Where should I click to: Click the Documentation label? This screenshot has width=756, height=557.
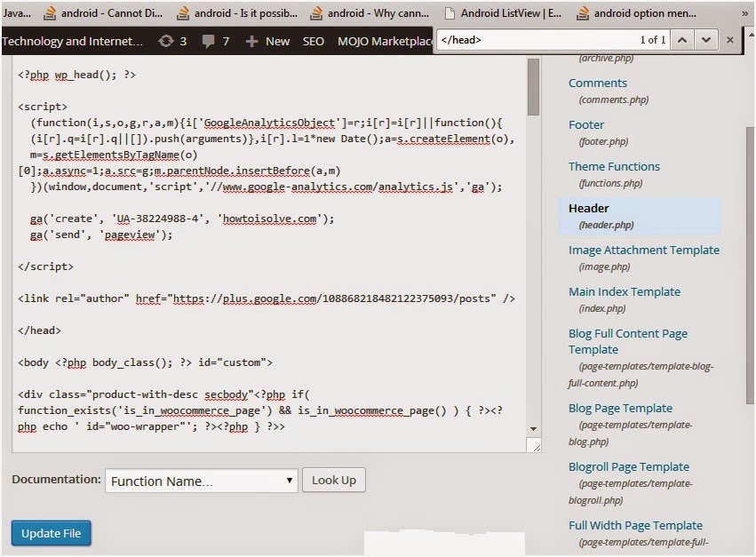click(56, 480)
